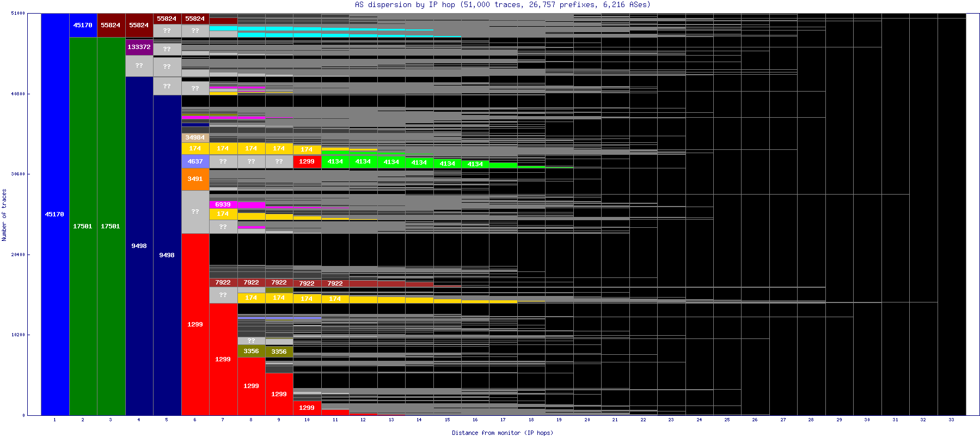Image resolution: width=980 pixels, height=436 pixels.
Task: Click the magenta 6939 block at hop 7
Action: tap(223, 204)
